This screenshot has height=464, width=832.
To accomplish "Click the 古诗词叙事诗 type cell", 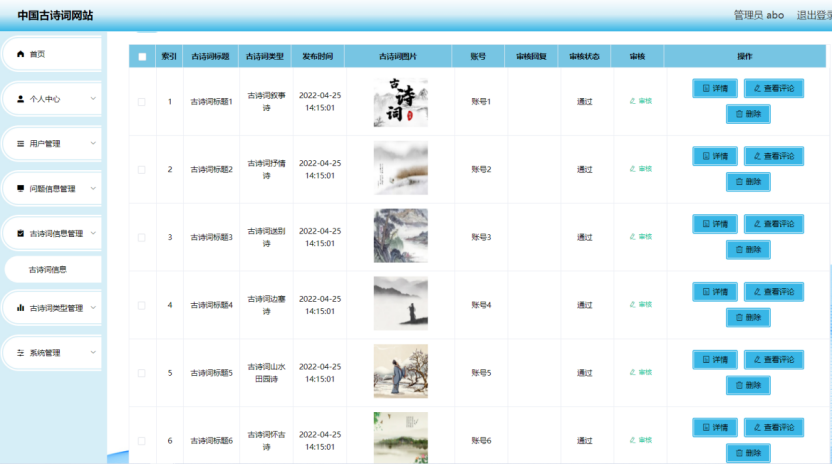I will [x=266, y=101].
